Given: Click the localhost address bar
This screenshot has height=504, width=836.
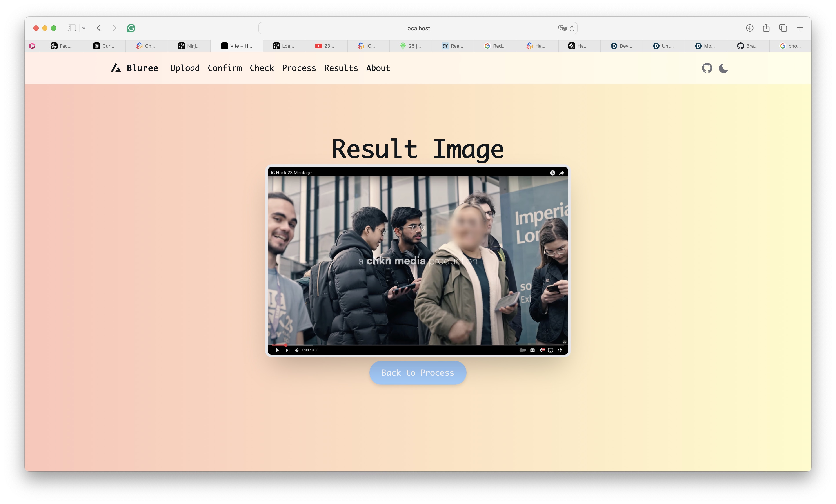Looking at the screenshot, I should [417, 28].
